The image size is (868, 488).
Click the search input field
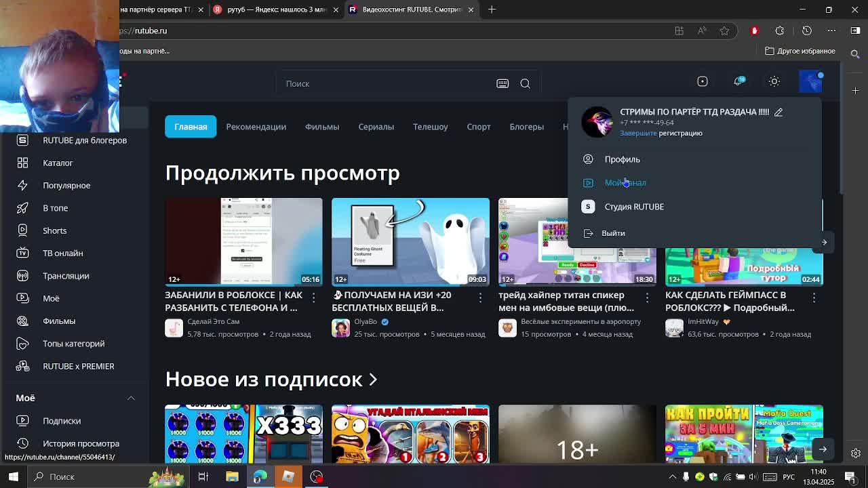(x=387, y=83)
